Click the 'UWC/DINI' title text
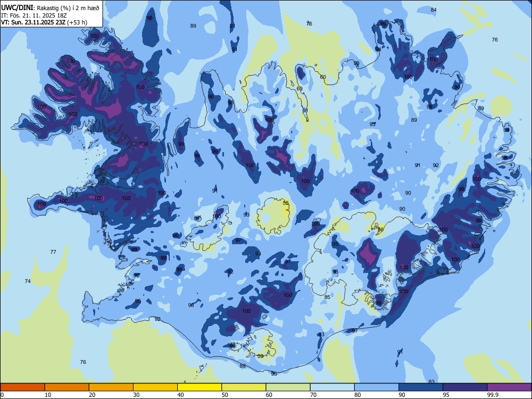Image resolution: width=532 pixels, height=399 pixels. [17, 8]
